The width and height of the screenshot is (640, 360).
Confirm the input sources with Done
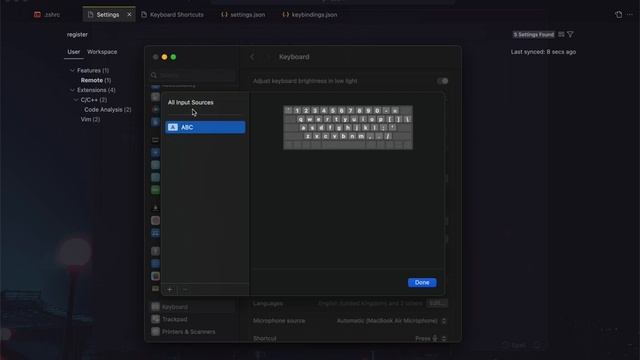(x=422, y=282)
